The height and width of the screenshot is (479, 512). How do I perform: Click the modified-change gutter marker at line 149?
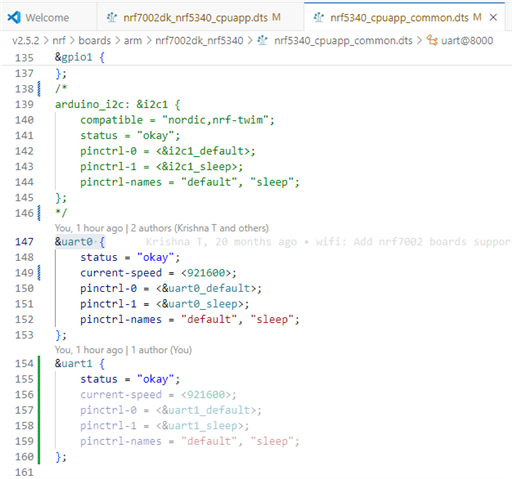[39, 273]
